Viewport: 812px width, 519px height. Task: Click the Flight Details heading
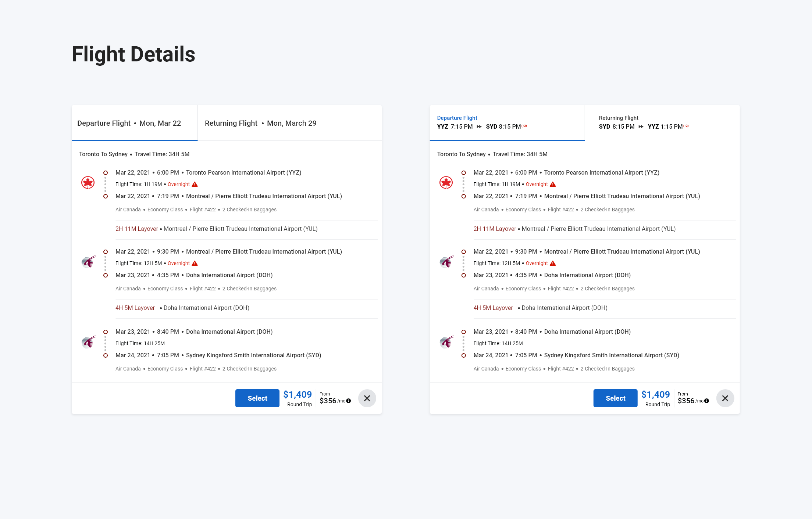tap(133, 54)
